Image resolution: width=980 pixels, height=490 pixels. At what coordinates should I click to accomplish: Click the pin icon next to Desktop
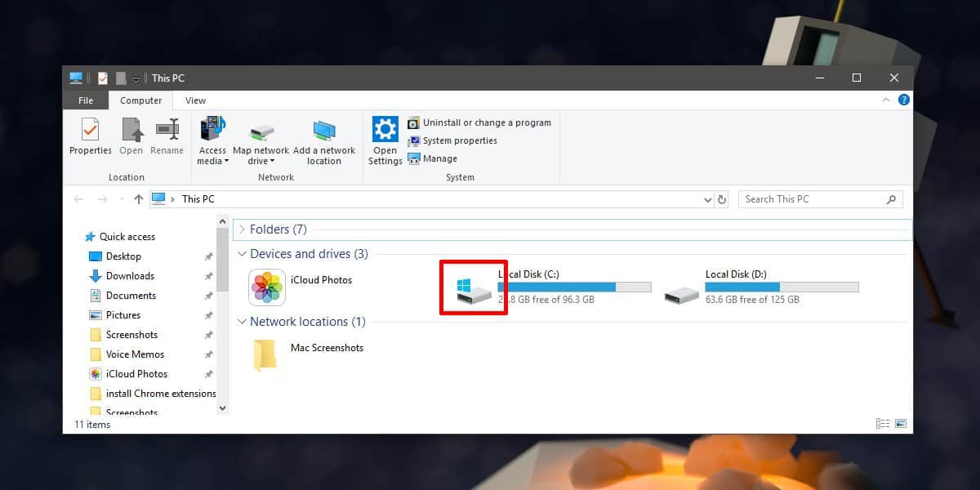coord(208,256)
